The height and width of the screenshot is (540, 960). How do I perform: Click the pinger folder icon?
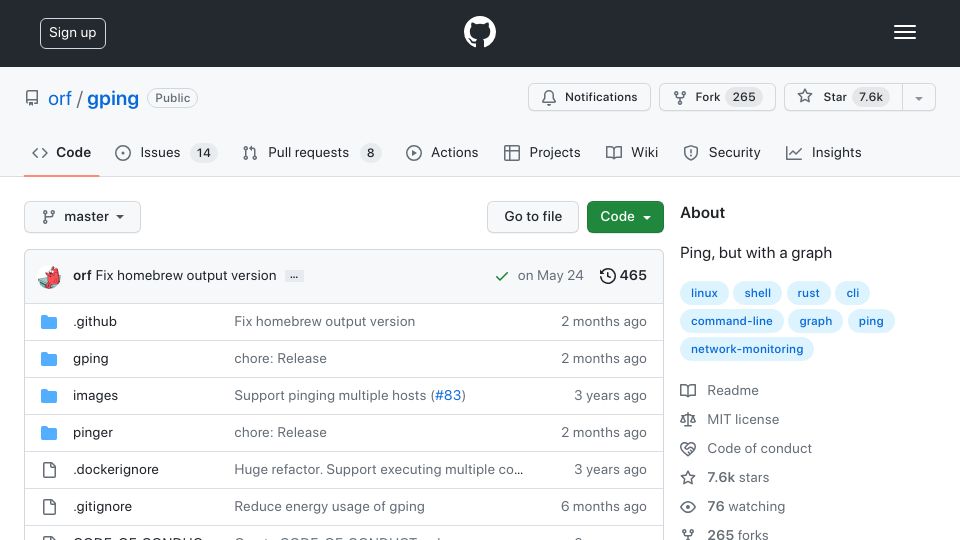(x=49, y=433)
